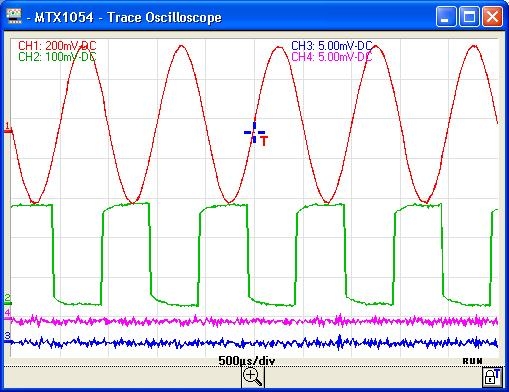Select the CH4 ground level marker
The width and height of the screenshot is (509, 392).
click(x=7, y=315)
